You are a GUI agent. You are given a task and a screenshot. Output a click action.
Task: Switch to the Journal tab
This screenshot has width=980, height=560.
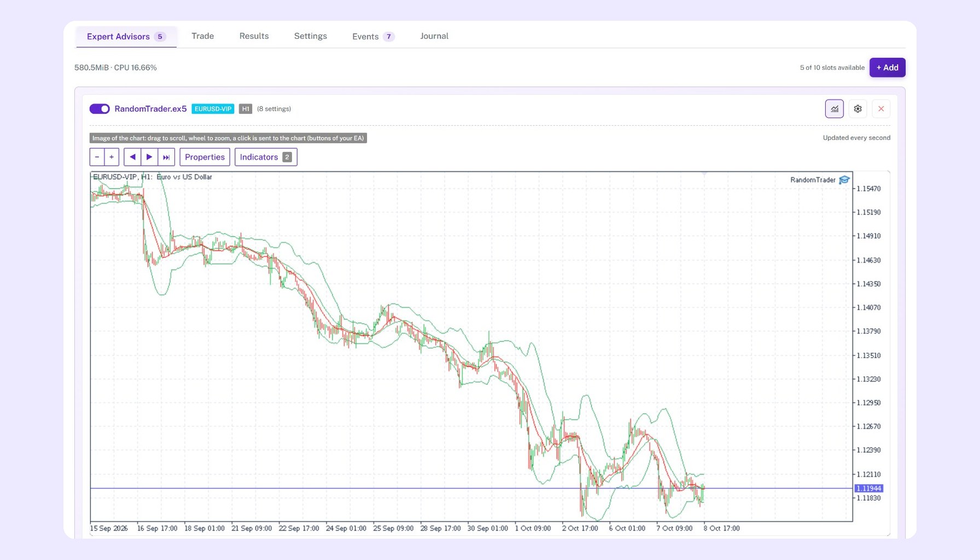pyautogui.click(x=434, y=36)
